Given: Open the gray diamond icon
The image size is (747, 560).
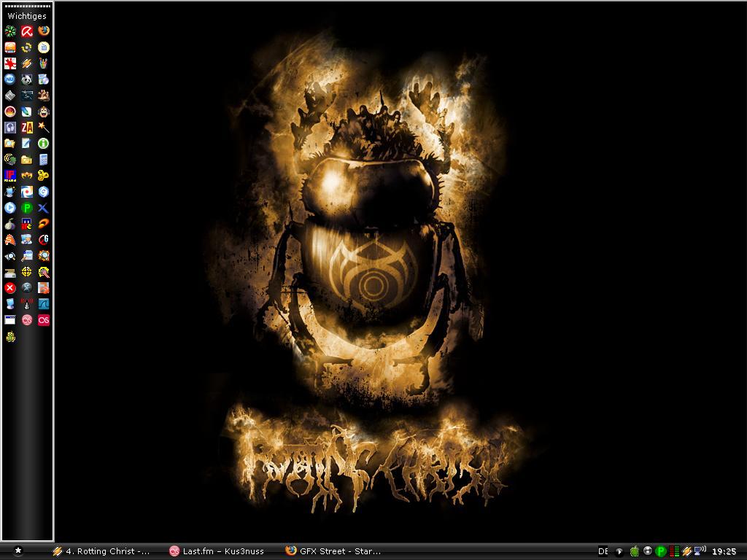Looking at the screenshot, I should (10, 96).
